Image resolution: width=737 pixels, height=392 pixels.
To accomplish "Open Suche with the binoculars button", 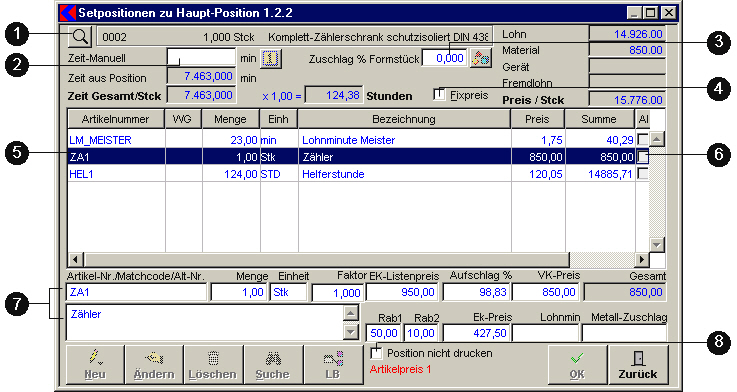I will pos(273,365).
